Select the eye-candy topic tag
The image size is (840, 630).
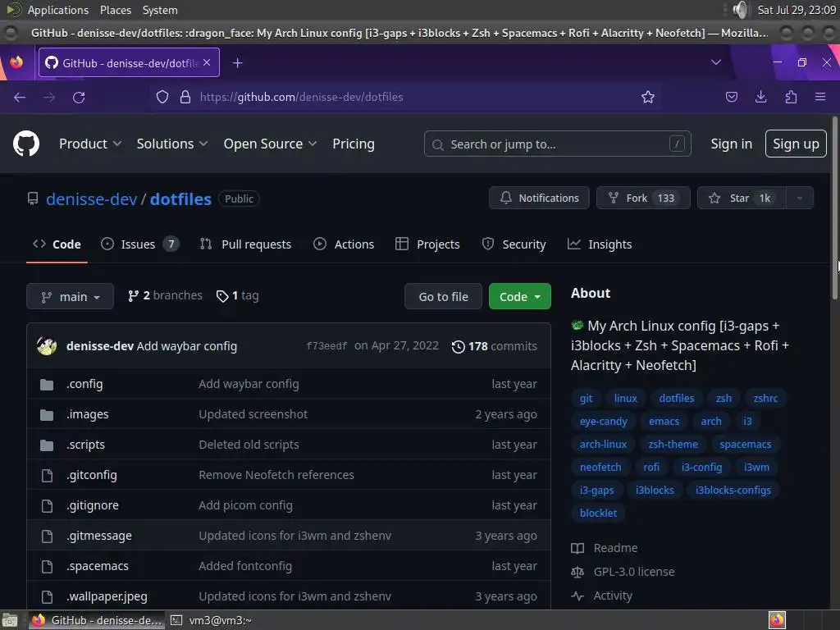[x=603, y=421]
